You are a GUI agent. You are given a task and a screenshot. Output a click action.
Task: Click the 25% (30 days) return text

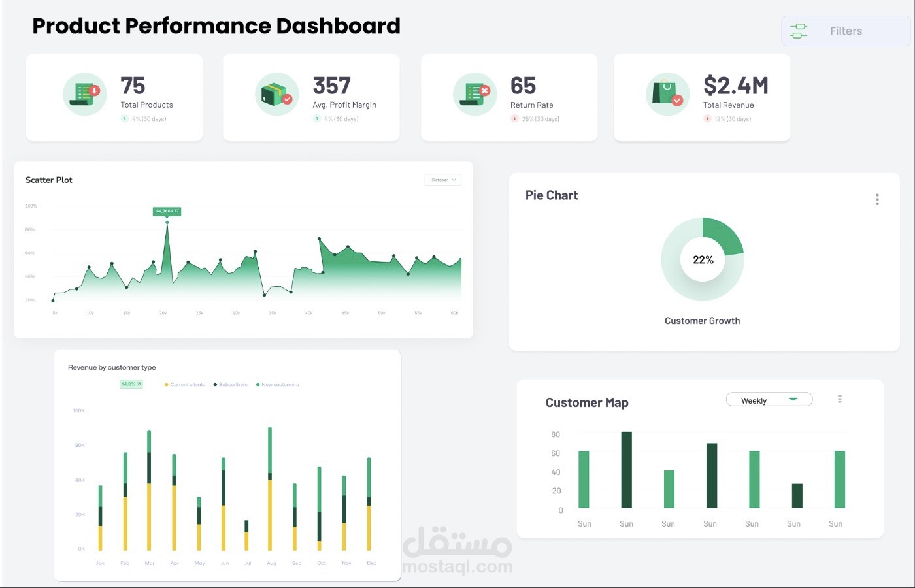(541, 119)
